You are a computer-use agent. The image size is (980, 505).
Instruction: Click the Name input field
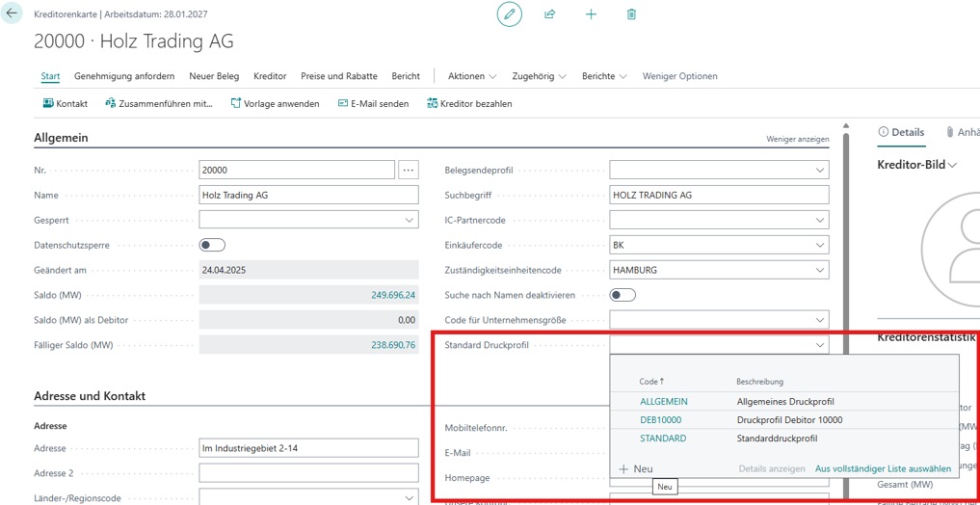(x=308, y=195)
